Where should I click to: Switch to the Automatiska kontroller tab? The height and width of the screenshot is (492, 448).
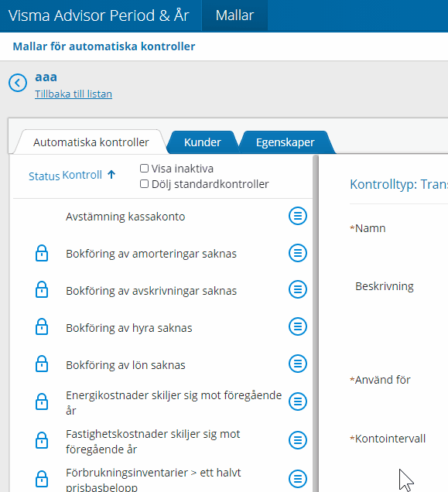click(91, 142)
